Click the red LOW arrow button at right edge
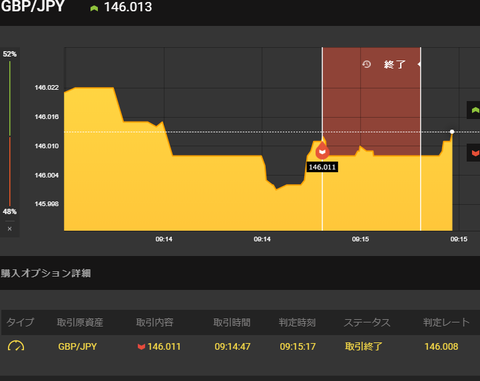This screenshot has height=381, width=480. [474, 153]
